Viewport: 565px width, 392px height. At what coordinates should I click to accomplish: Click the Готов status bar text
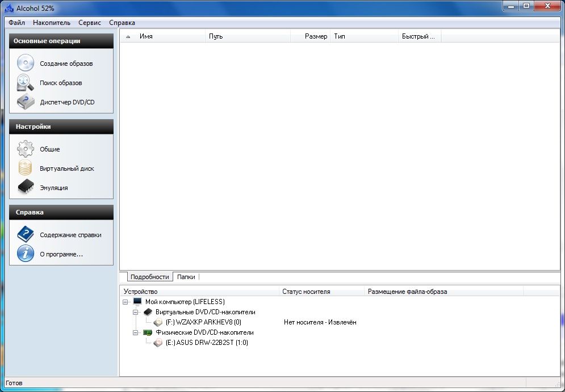tap(14, 383)
